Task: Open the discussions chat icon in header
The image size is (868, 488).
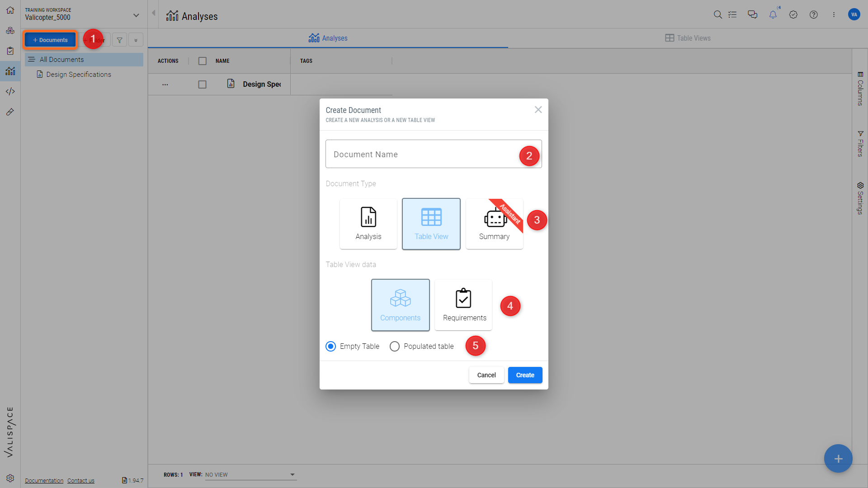Action: 752,14
